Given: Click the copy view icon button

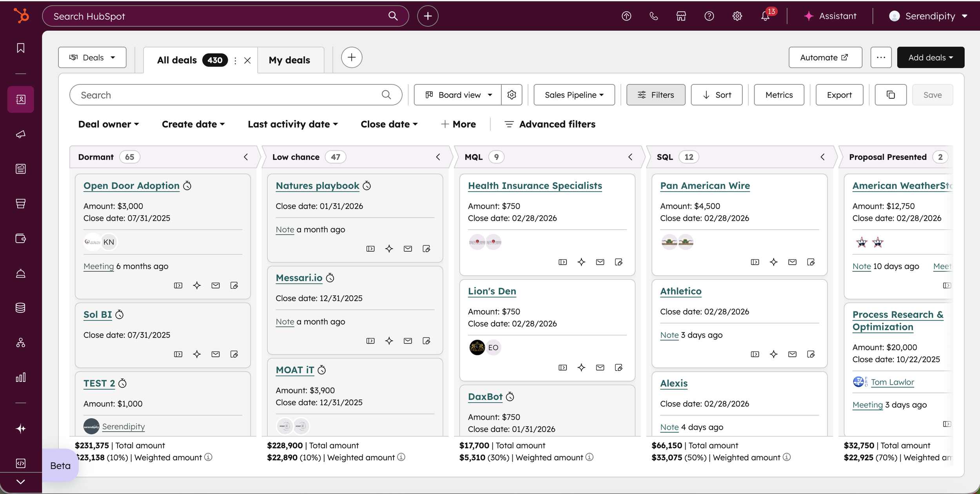Looking at the screenshot, I should tap(891, 95).
